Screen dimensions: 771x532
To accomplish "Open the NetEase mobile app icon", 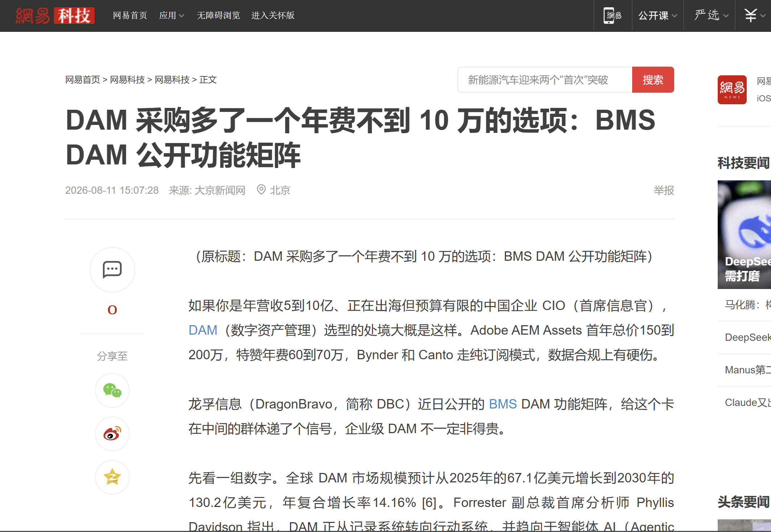I will pyautogui.click(x=612, y=16).
